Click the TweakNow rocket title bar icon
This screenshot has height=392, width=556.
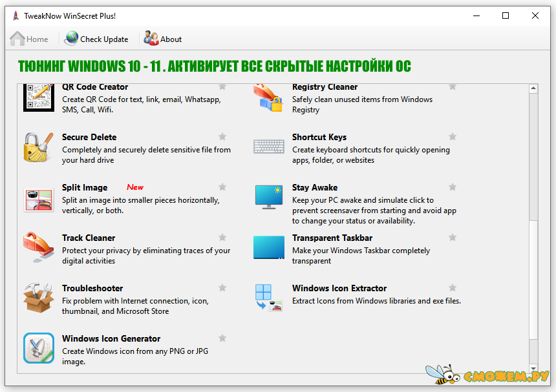[16, 15]
